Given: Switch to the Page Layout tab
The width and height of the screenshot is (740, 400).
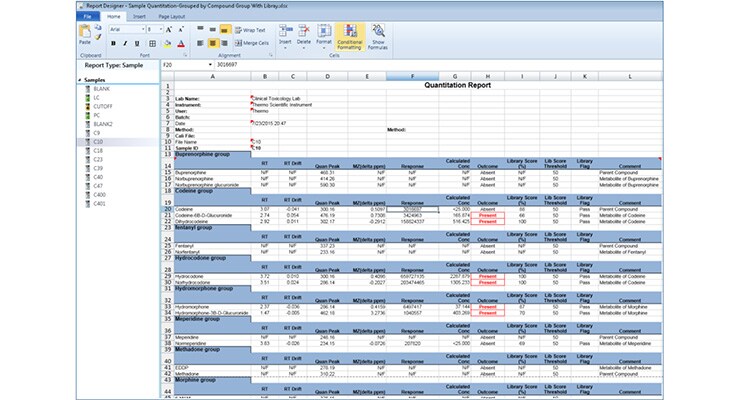Looking at the screenshot, I should pyautogui.click(x=168, y=17).
